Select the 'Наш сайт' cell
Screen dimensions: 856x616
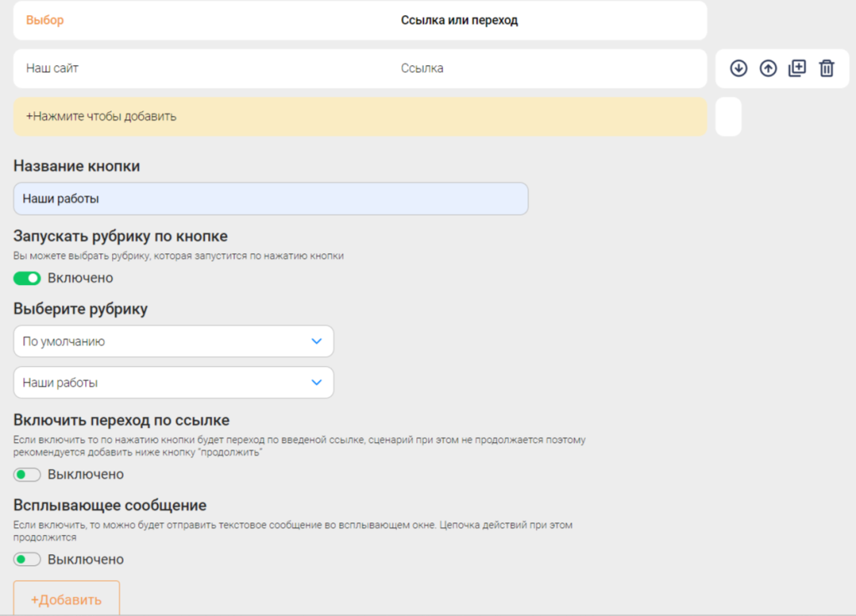[53, 69]
